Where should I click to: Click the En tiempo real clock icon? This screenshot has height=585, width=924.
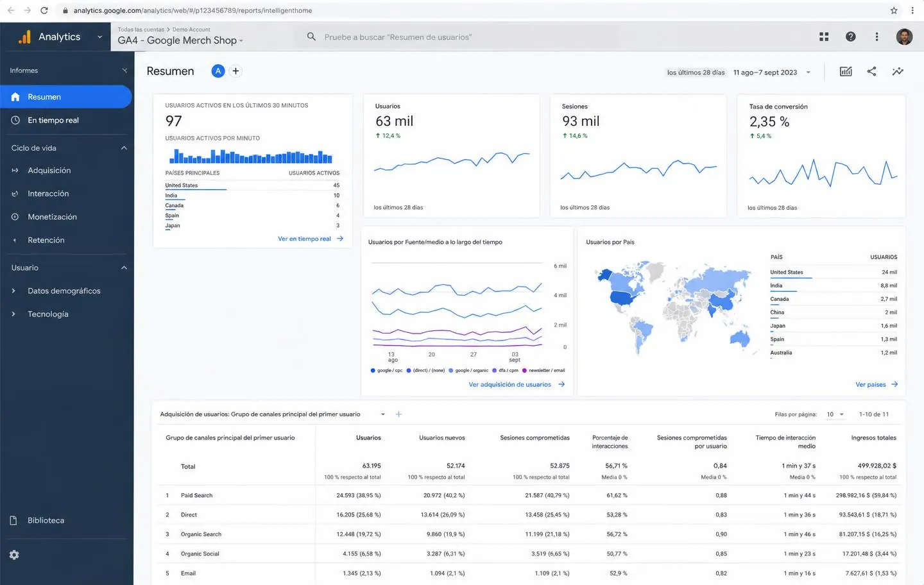(x=15, y=120)
